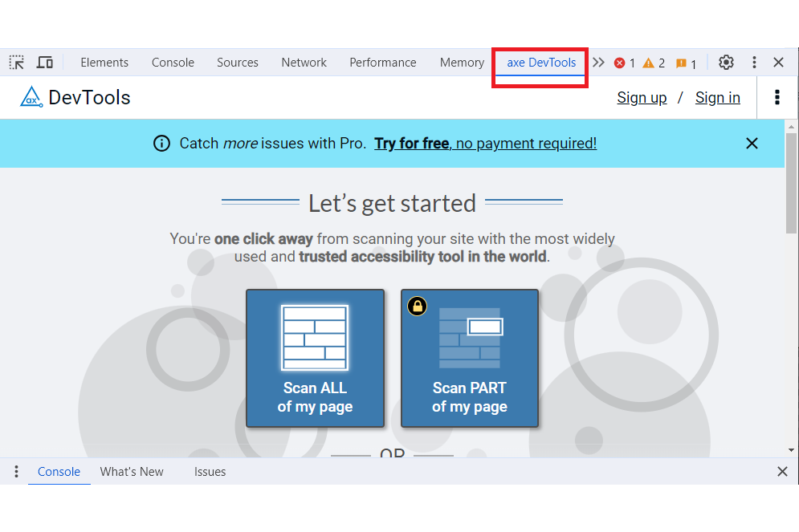Click Try for free link
The image size is (799, 532).
tap(411, 144)
